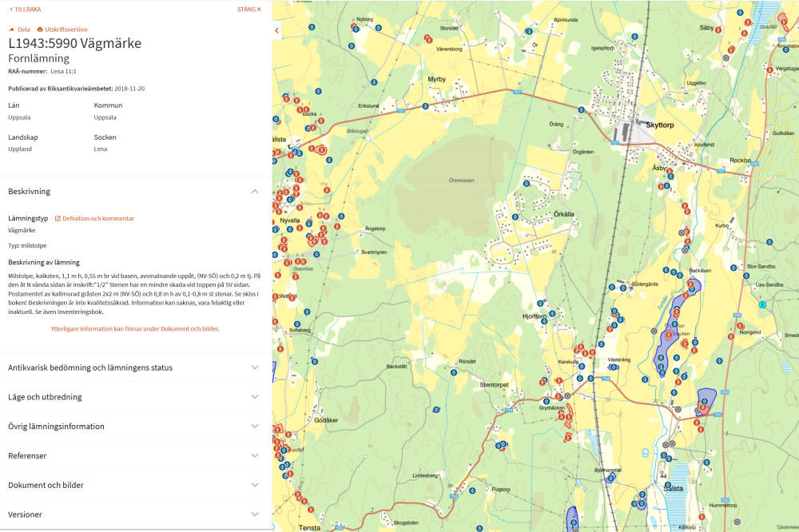Image resolution: width=799 pixels, height=532 pixels.
Task: Expand the Referenser section
Action: tap(136, 455)
